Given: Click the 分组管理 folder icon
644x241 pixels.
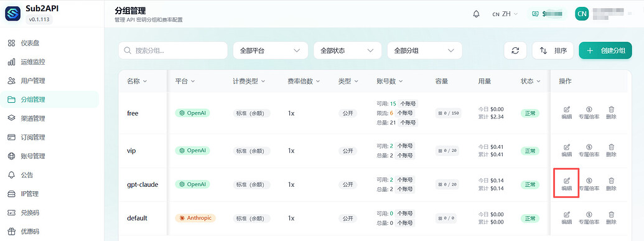Looking at the screenshot, I should pyautogui.click(x=11, y=100).
